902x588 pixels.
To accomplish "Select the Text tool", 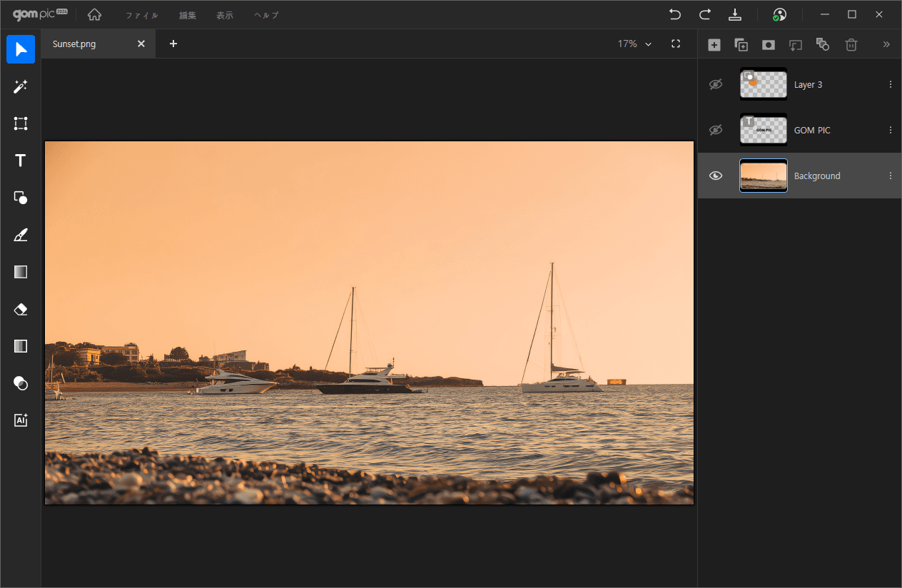I will pos(21,161).
